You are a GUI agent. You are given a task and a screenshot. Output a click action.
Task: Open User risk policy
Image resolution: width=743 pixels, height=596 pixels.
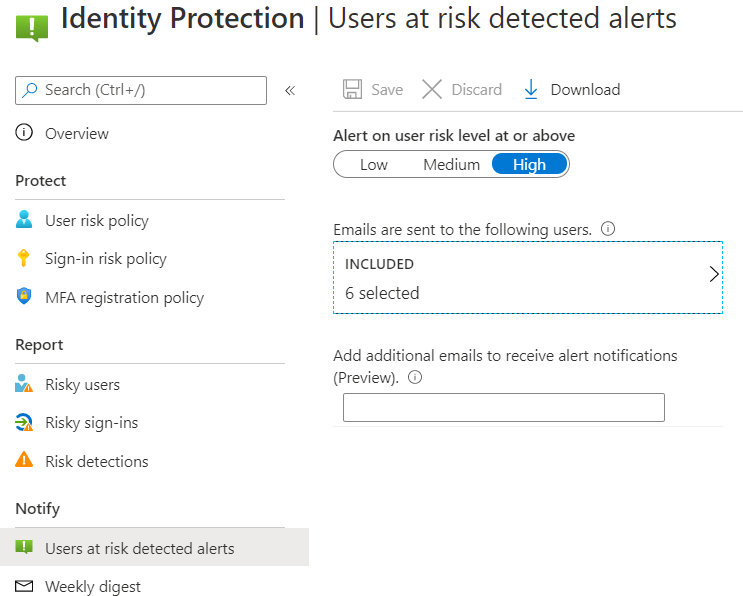[97, 221]
